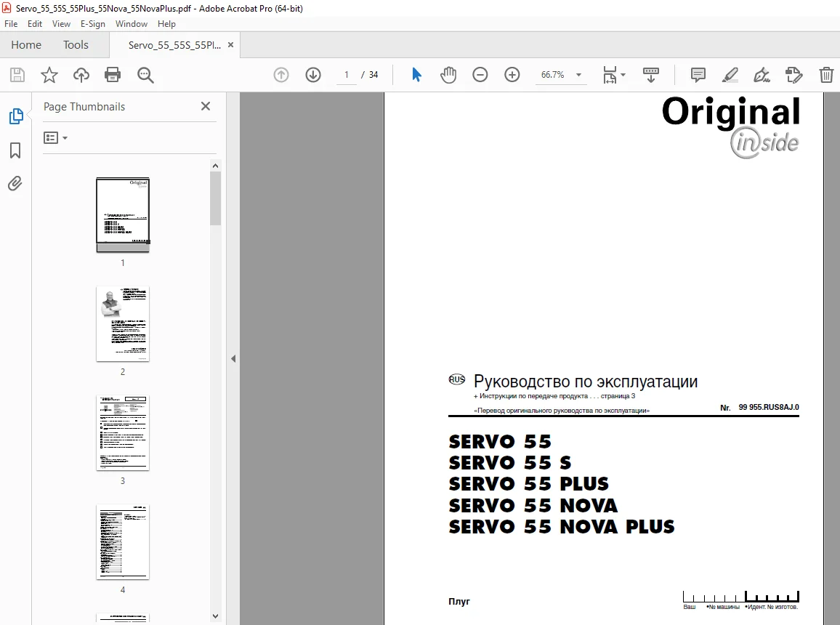Select the Servo_55_55S_55Pl... document tab
Screen dimensions: 840x625
pos(174,45)
